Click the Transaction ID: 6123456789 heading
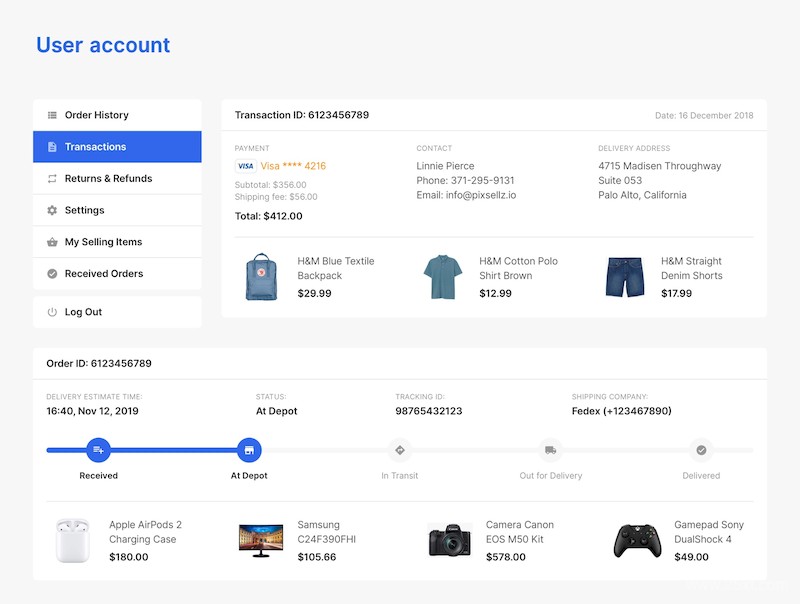 [x=302, y=115]
